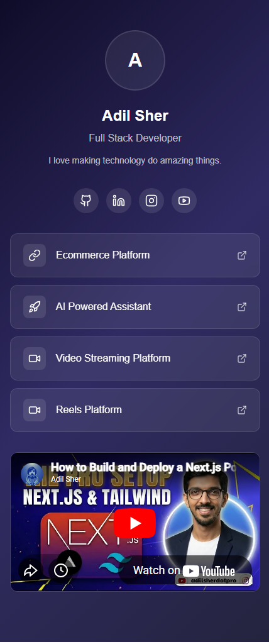
Task: Open the YouTube social icon
Action: (184, 201)
